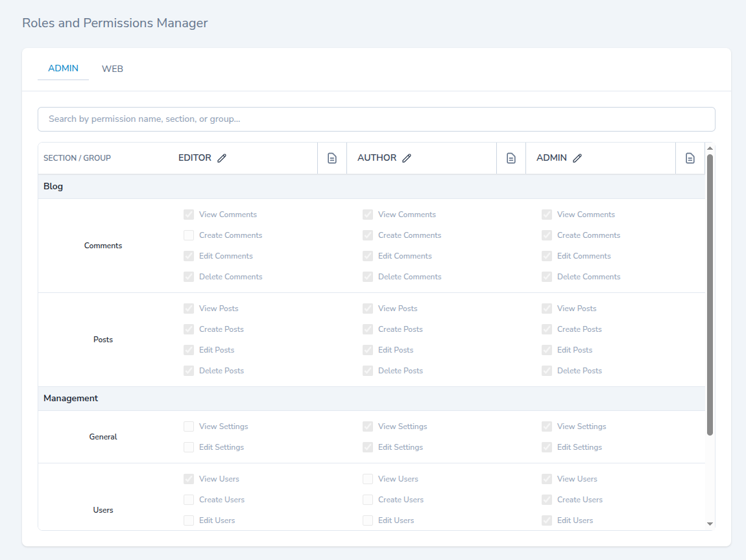Select the ADMIN tab
This screenshot has width=746, height=560.
pyautogui.click(x=63, y=68)
